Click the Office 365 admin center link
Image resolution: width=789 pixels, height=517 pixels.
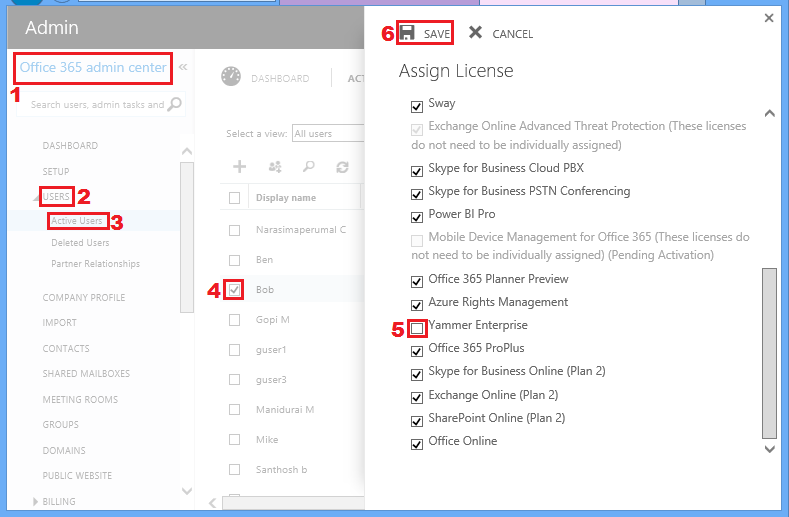pos(93,68)
